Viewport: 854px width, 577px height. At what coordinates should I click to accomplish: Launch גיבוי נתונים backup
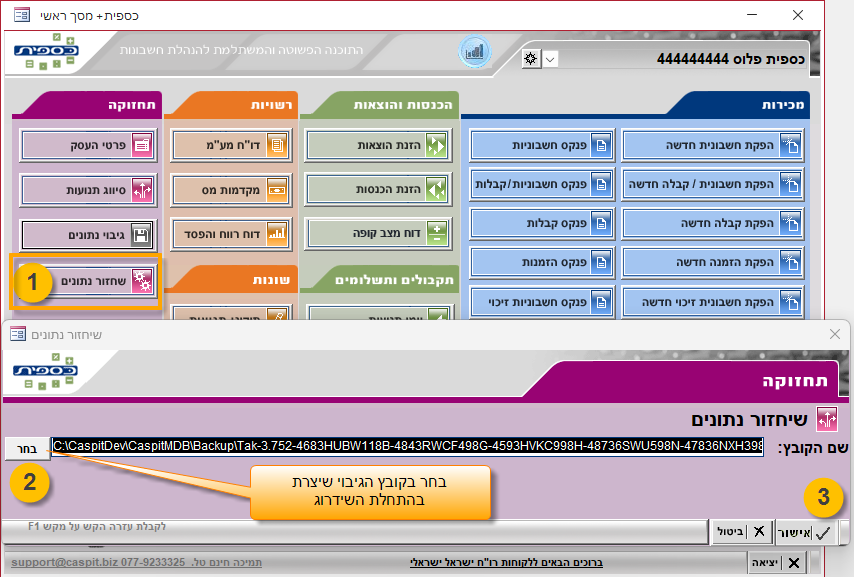[87, 234]
